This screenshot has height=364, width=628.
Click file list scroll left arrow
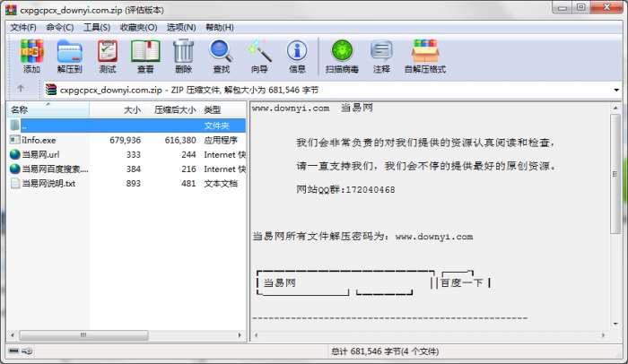13,334
